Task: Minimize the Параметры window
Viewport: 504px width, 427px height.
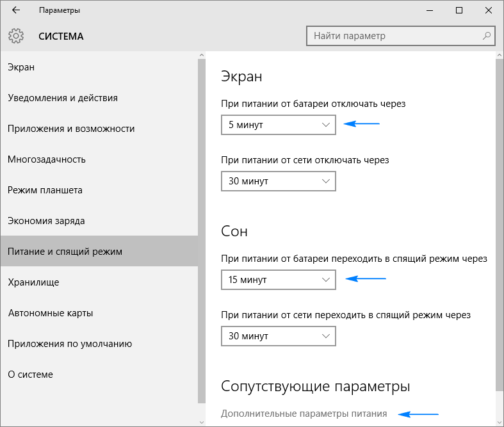Action: coord(428,11)
